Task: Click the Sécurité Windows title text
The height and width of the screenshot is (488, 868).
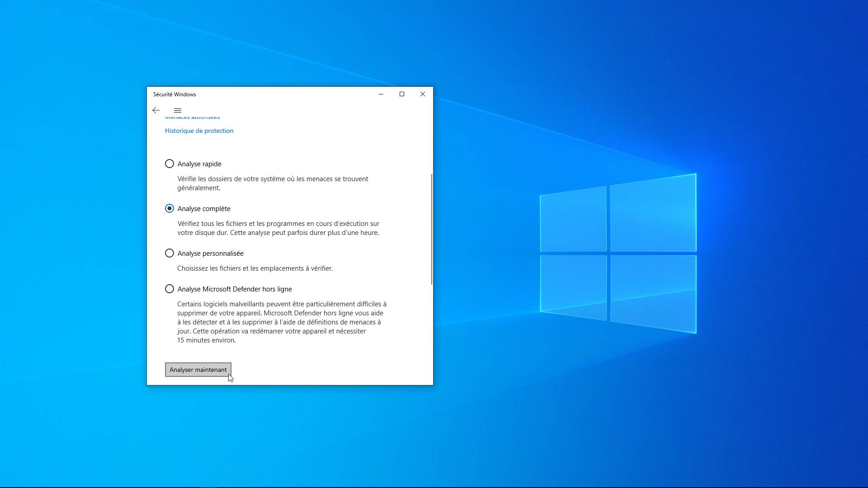Action: (175, 94)
